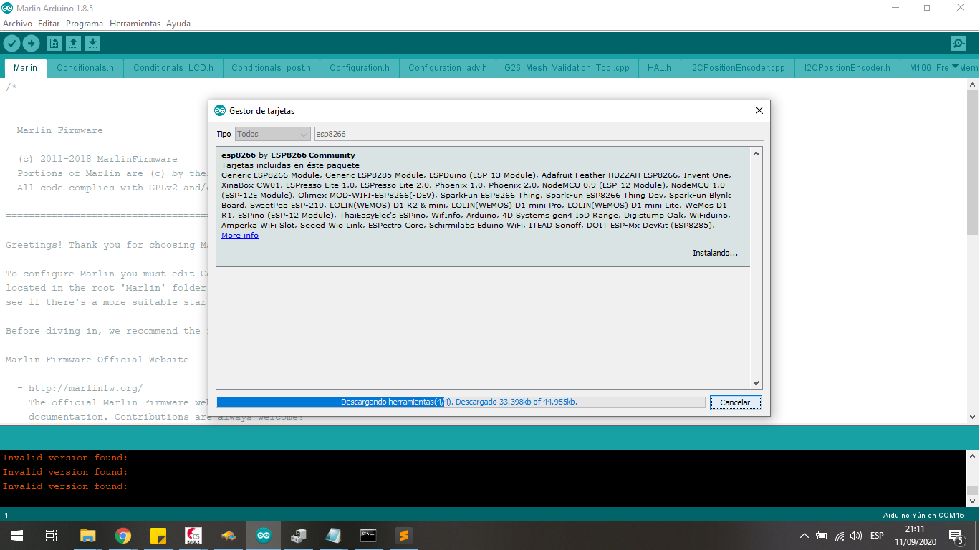Switch to the HAL.h tab
The height and width of the screenshot is (550, 980).
point(659,68)
